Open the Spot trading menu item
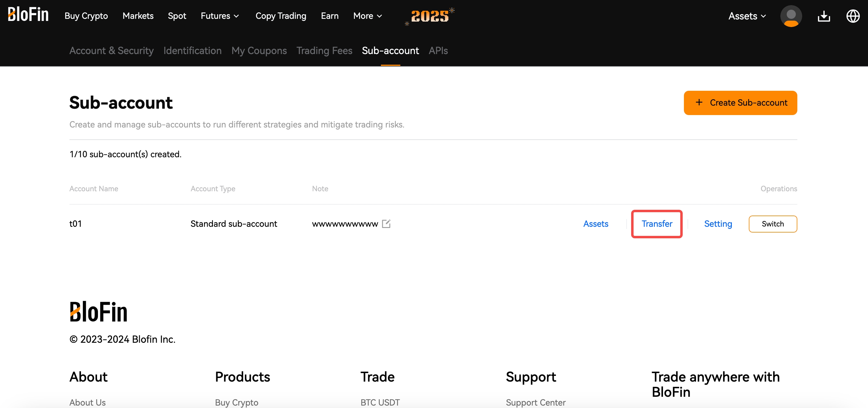The width and height of the screenshot is (868, 408). pos(177,16)
